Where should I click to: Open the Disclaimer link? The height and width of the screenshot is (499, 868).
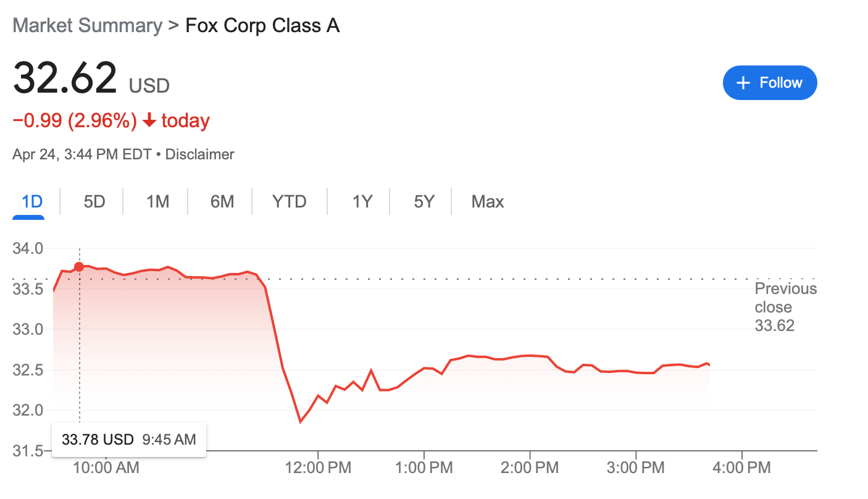coord(199,154)
